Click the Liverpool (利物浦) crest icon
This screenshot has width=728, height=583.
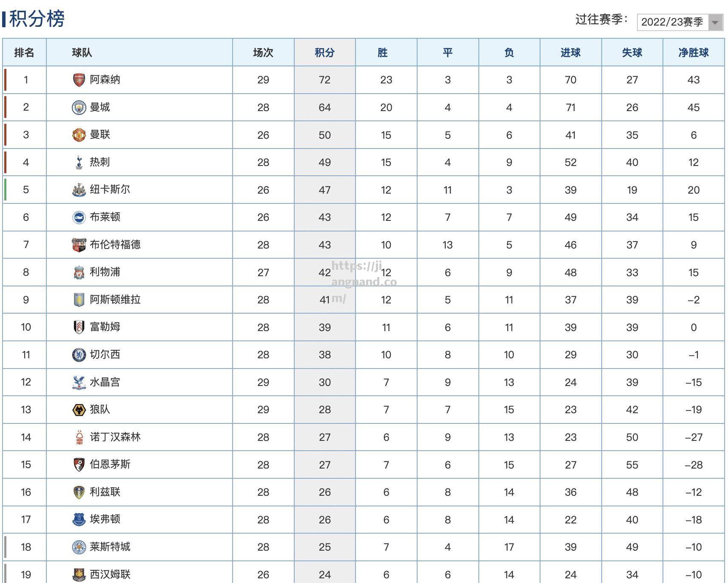click(79, 272)
